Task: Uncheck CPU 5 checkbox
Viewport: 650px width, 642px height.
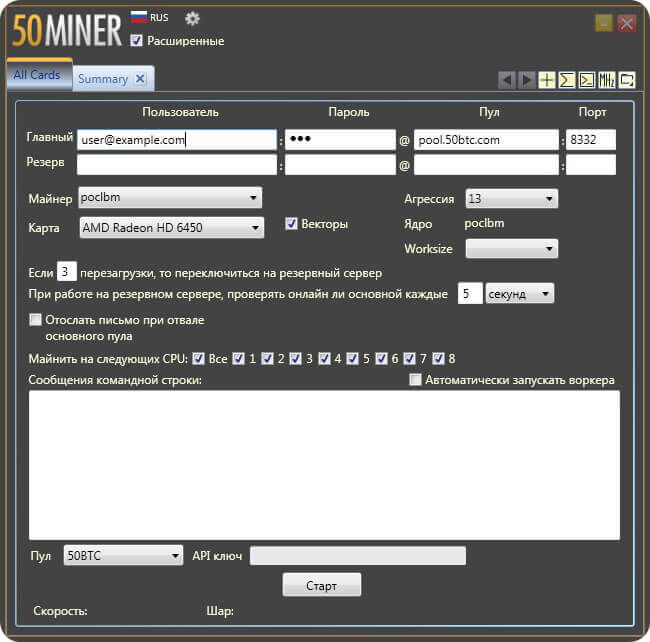Action: tap(353, 359)
